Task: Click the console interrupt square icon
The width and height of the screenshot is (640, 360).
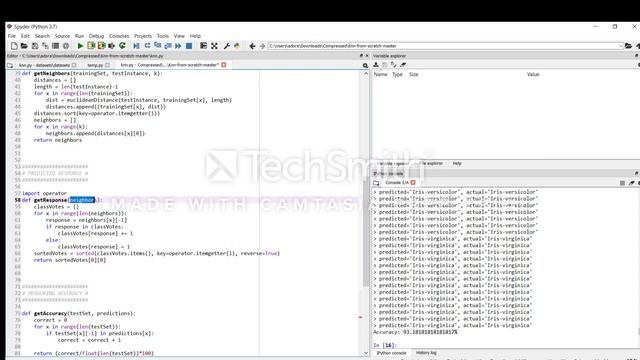Action: [622, 183]
